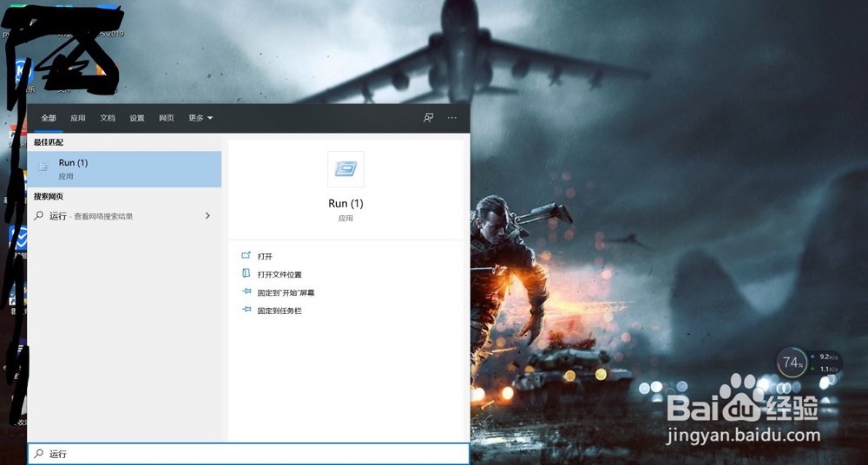
Task: Click the Run app icon in results list
Action: pyautogui.click(x=43, y=167)
